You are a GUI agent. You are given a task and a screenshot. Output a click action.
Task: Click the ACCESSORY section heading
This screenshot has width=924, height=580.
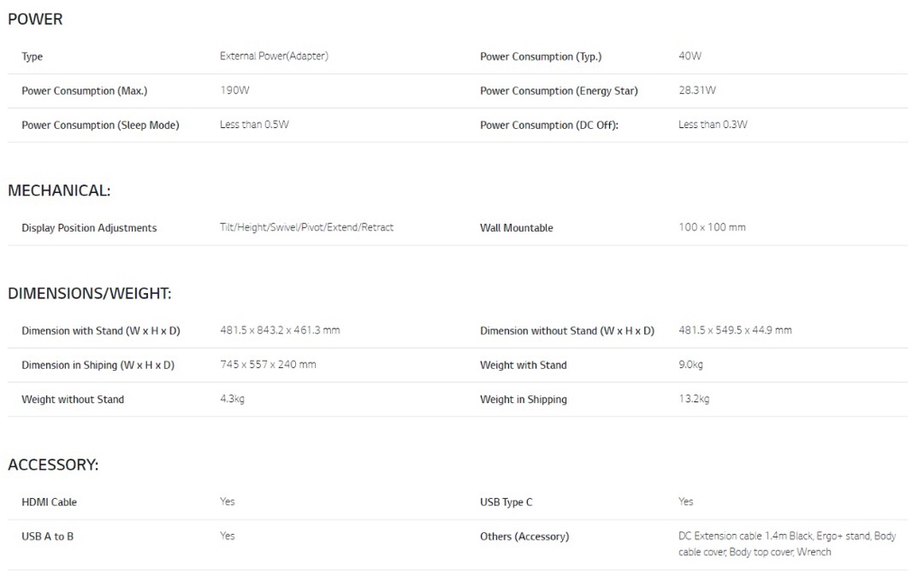(x=53, y=465)
